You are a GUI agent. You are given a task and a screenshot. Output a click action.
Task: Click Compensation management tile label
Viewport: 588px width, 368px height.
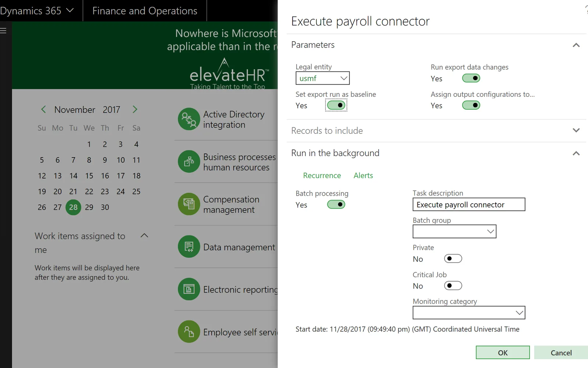(x=231, y=205)
